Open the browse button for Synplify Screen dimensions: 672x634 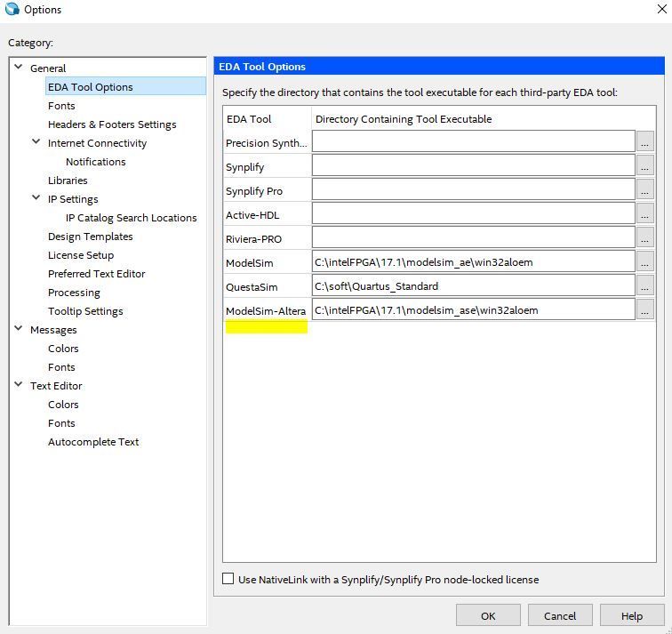tap(645, 165)
